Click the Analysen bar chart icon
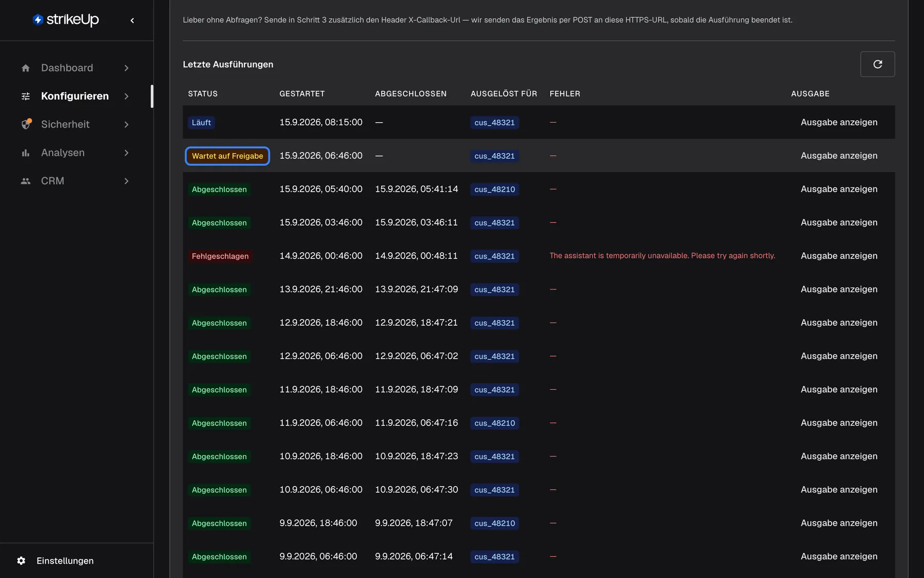 point(26,153)
